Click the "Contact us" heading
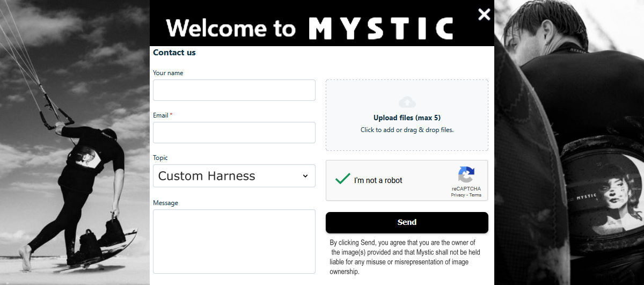Screen dimensions: 644x285 point(174,53)
